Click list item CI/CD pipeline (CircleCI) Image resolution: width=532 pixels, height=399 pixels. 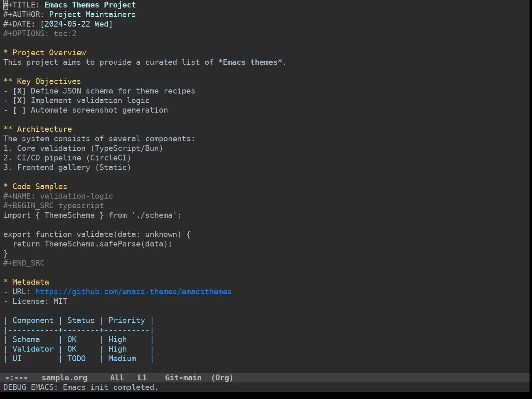point(67,158)
